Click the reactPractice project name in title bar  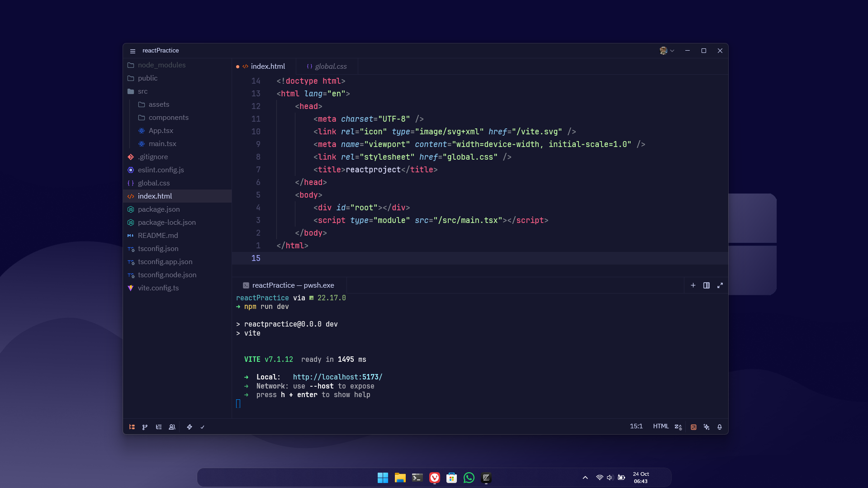pos(161,51)
